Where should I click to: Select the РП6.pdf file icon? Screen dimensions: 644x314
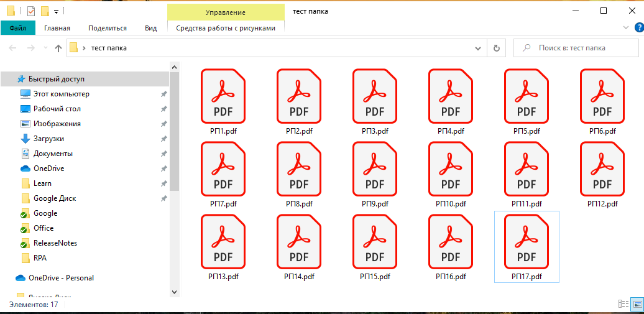point(602,96)
